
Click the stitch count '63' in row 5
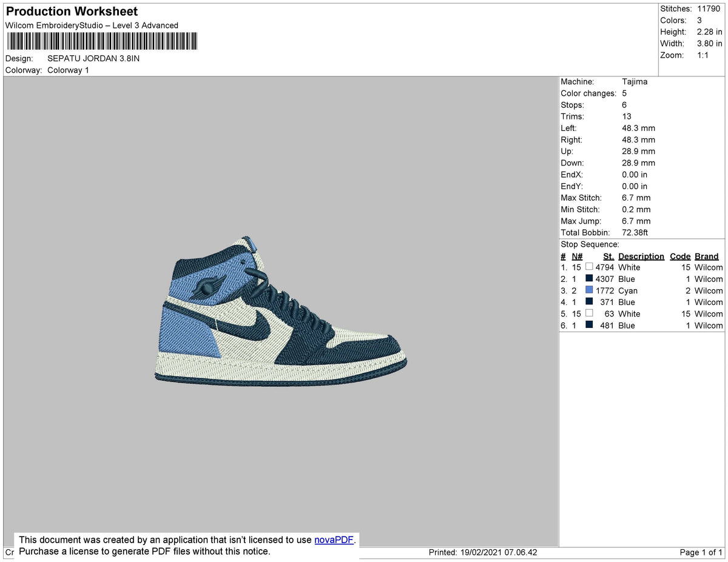(610, 313)
